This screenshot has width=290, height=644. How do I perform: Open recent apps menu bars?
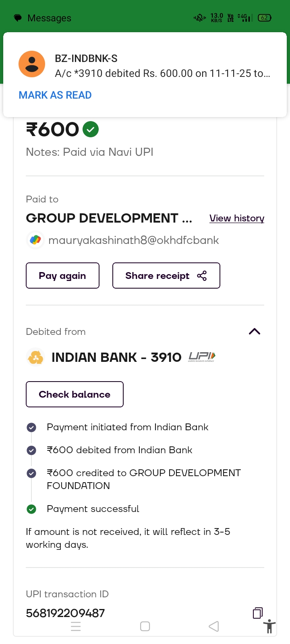click(76, 626)
